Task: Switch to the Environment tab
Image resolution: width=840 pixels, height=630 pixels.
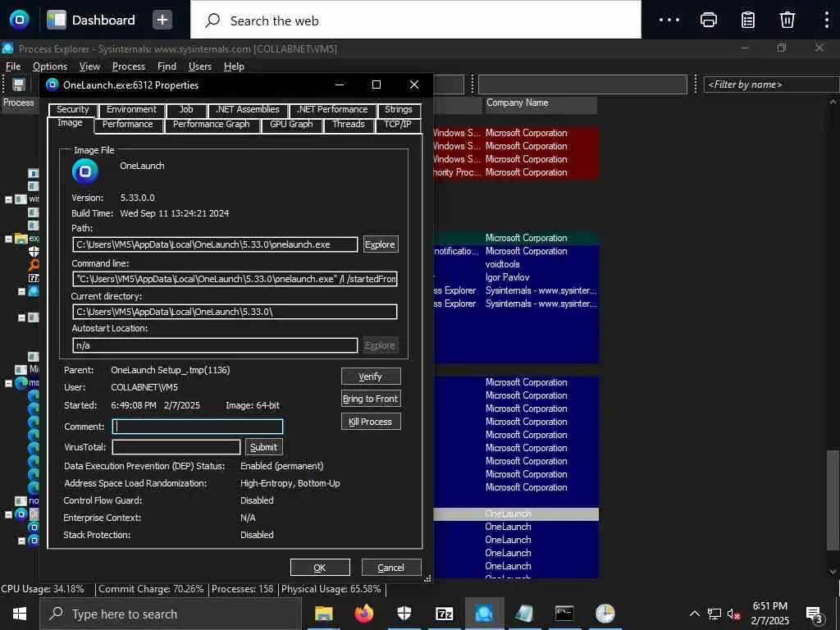Action: (x=131, y=109)
